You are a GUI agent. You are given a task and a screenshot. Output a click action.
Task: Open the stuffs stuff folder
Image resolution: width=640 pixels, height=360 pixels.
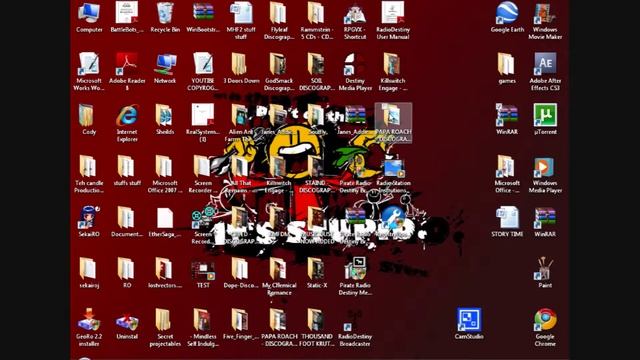(127, 166)
